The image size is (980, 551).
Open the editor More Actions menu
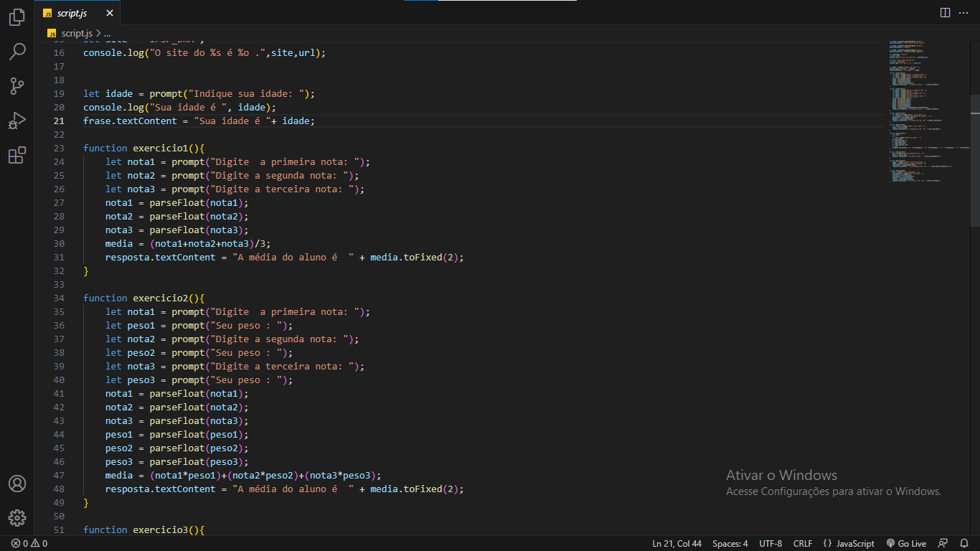[x=963, y=13]
